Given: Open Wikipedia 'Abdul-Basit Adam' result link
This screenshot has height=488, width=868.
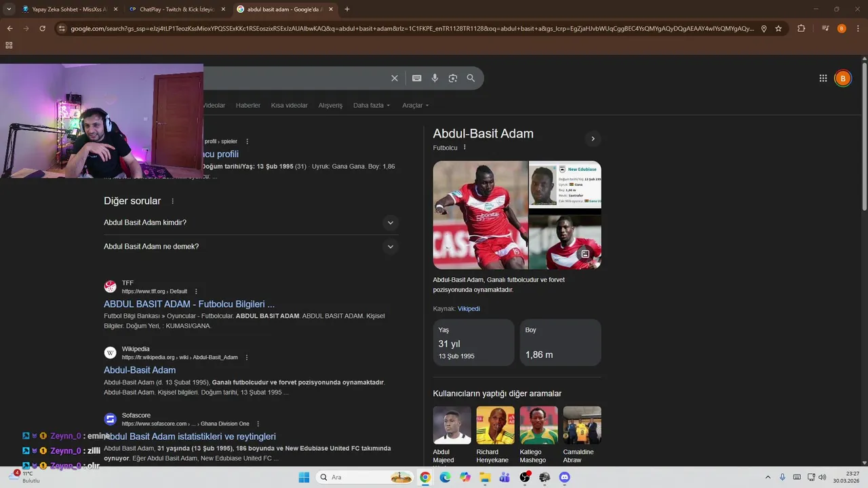Looking at the screenshot, I should 140,370.
